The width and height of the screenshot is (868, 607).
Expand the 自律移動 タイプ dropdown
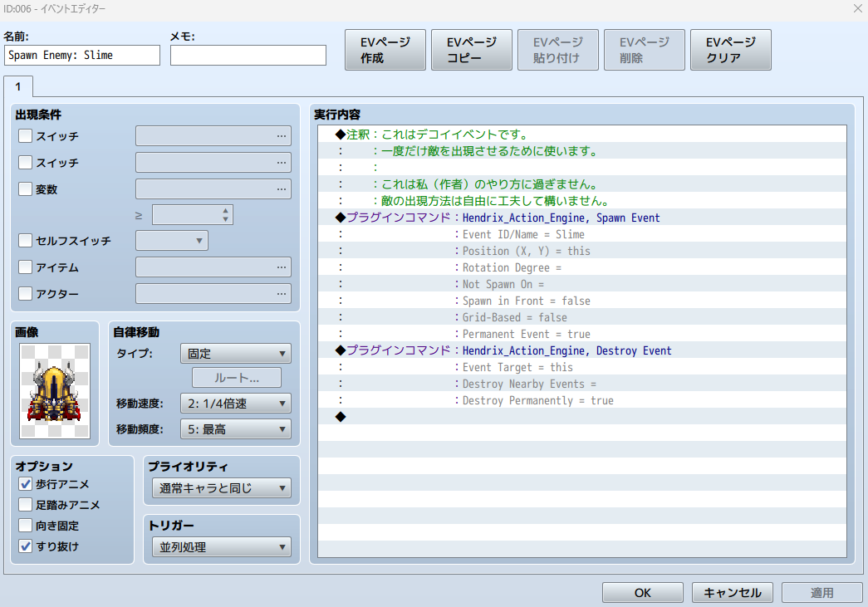pyautogui.click(x=235, y=354)
